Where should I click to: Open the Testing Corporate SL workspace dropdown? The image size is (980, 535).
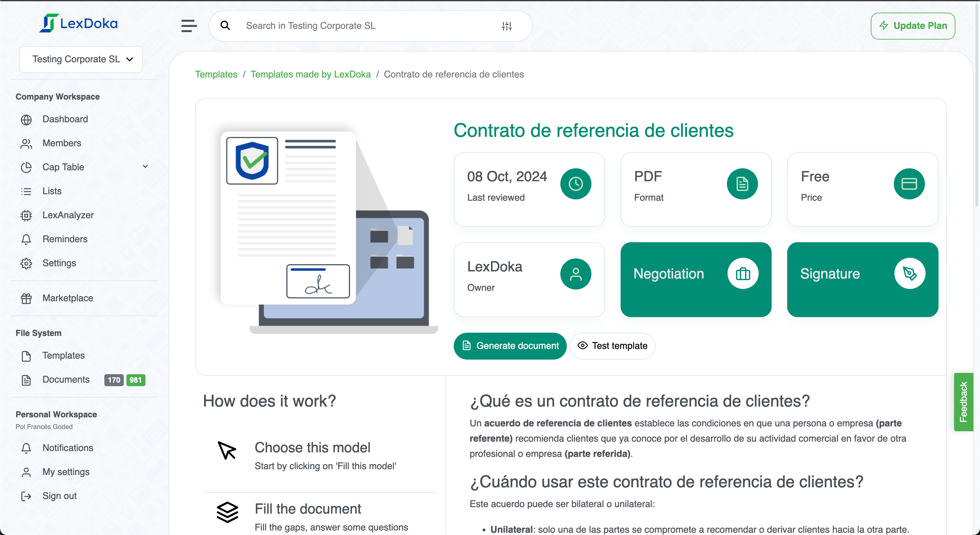pos(81,59)
